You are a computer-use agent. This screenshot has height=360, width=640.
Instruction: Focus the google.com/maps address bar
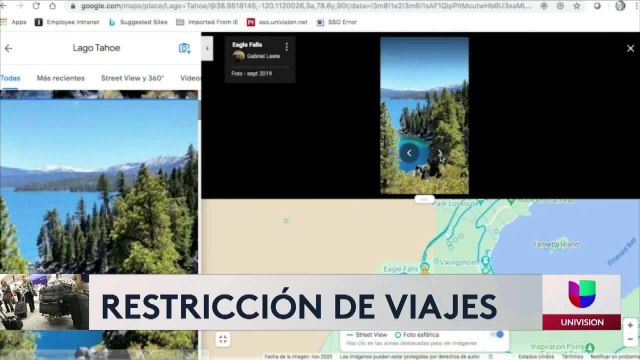click(x=306, y=6)
